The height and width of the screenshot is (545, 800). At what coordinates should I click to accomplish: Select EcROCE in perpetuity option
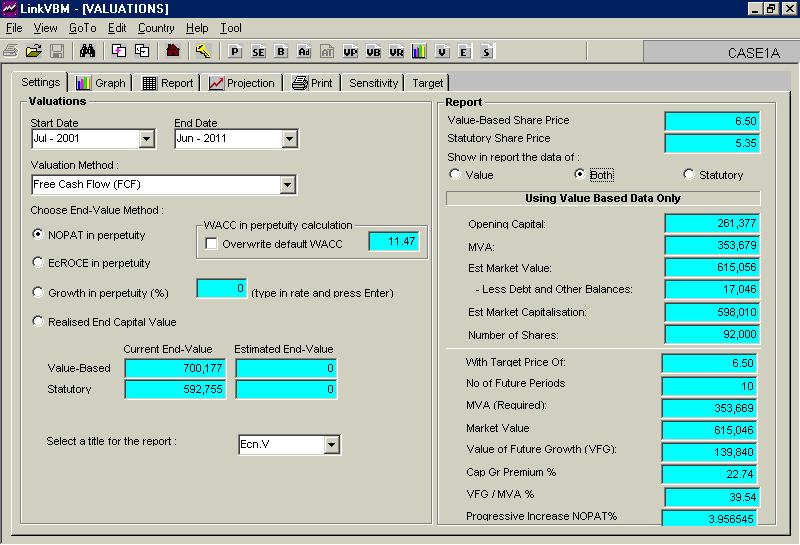[38, 262]
